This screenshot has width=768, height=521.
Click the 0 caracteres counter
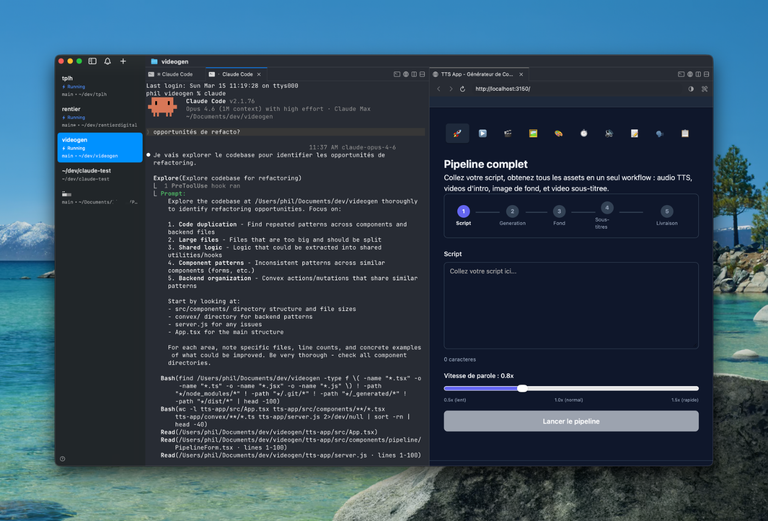[x=459, y=359]
